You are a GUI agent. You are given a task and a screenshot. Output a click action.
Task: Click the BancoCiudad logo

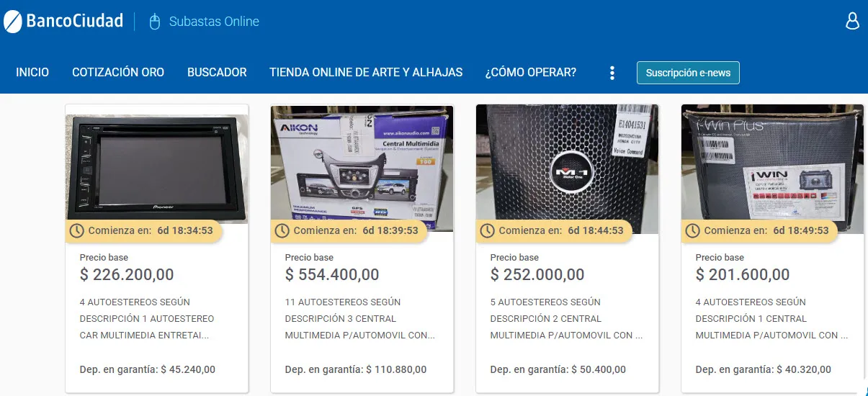pos(63,22)
